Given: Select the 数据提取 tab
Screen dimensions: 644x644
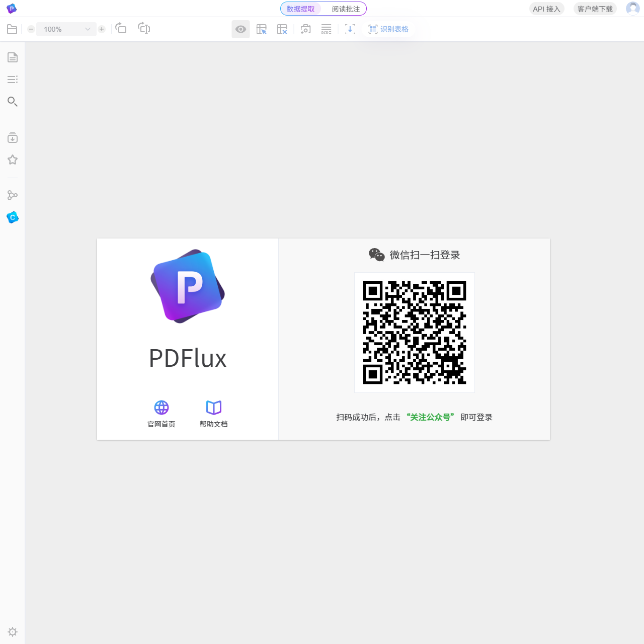Looking at the screenshot, I should point(300,9).
